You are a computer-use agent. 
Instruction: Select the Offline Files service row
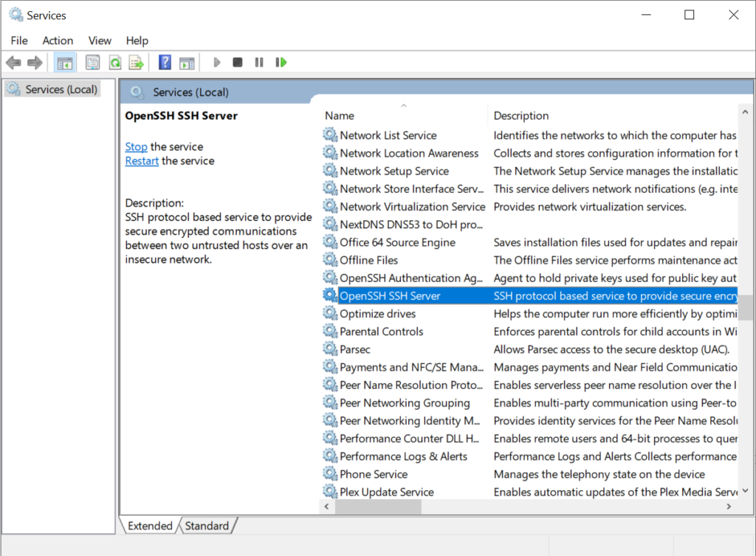[x=529, y=261]
